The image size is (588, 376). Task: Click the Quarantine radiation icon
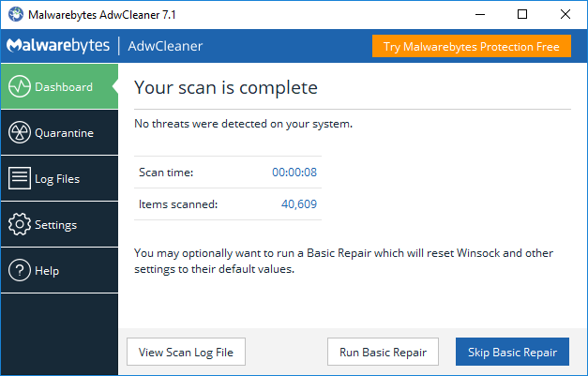(20, 132)
